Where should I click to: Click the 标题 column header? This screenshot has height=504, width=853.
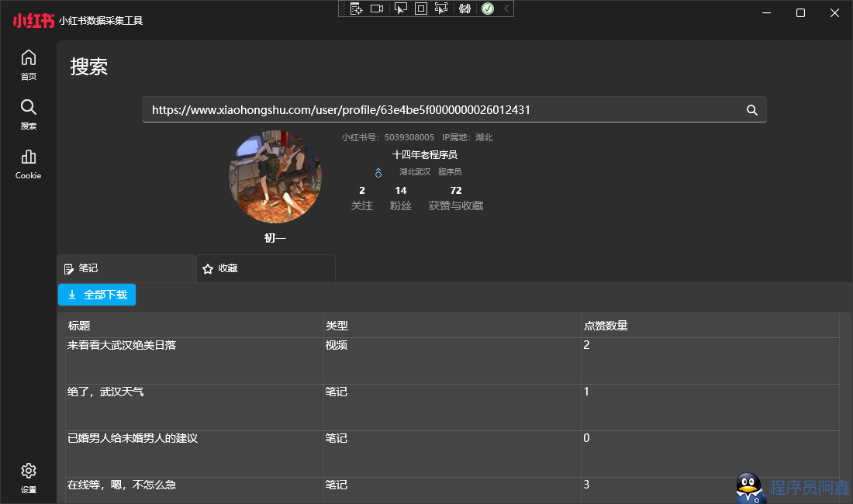click(194, 326)
